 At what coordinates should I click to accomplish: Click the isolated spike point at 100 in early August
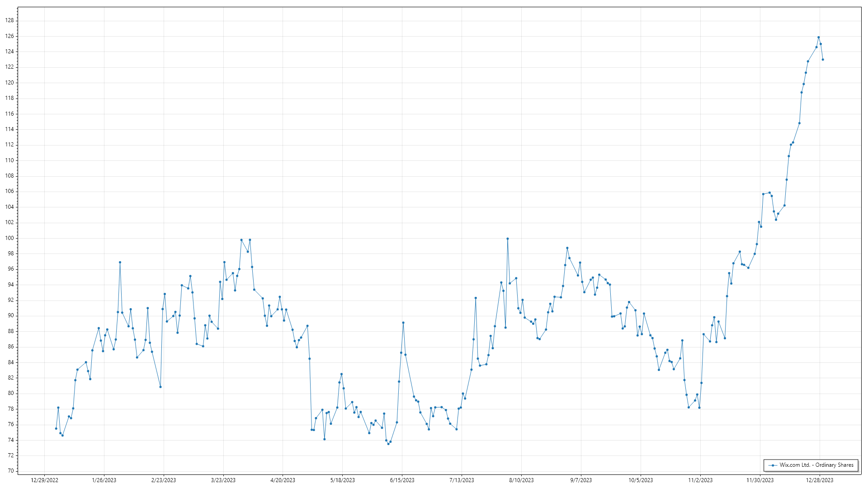pyautogui.click(x=508, y=239)
